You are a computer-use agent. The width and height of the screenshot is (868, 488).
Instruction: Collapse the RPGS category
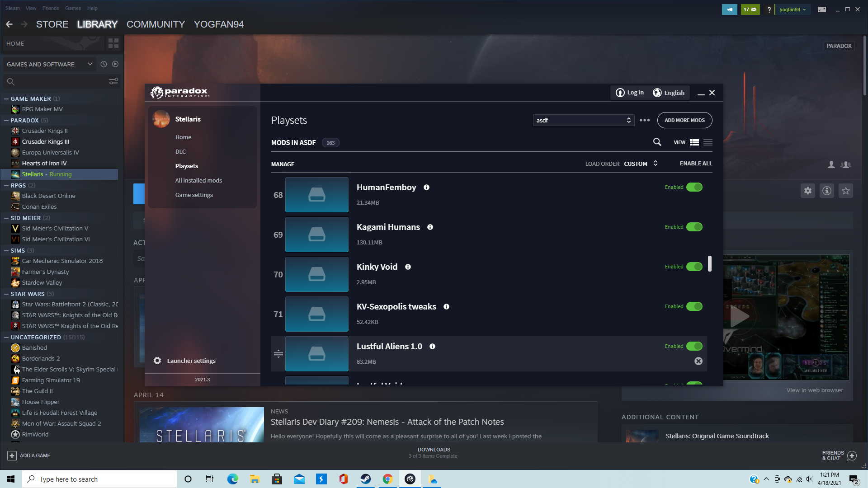[x=6, y=185]
